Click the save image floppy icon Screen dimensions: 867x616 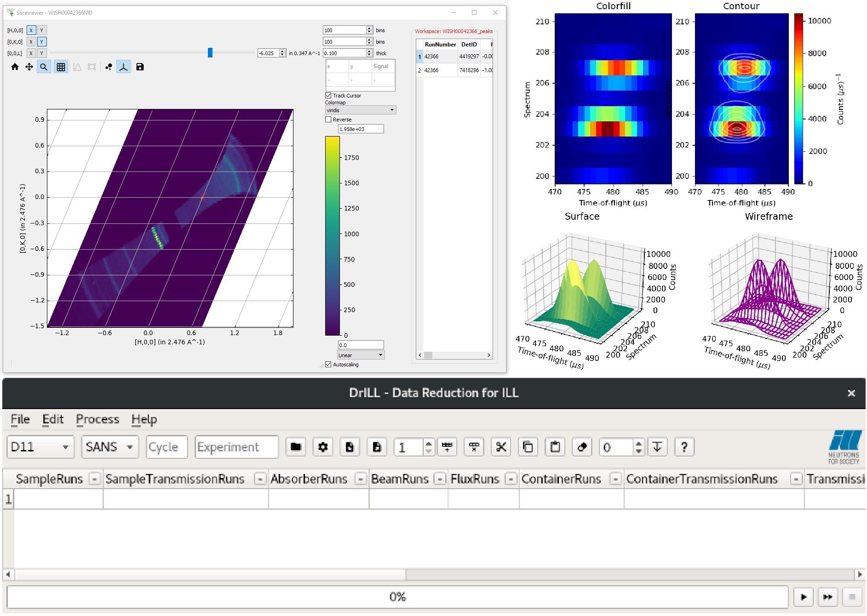(140, 67)
